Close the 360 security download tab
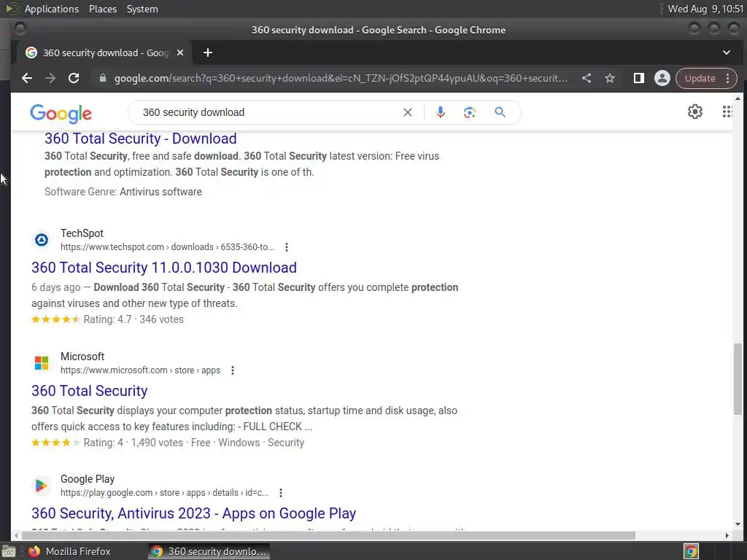The height and width of the screenshot is (560, 747). pos(180,52)
